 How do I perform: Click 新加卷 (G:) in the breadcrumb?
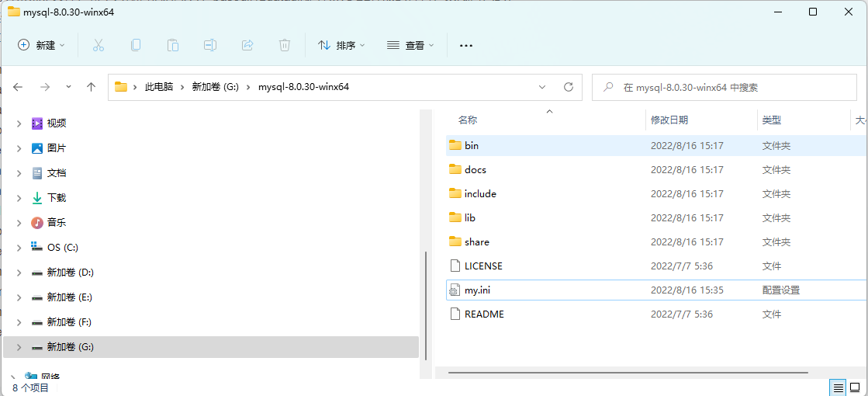216,87
